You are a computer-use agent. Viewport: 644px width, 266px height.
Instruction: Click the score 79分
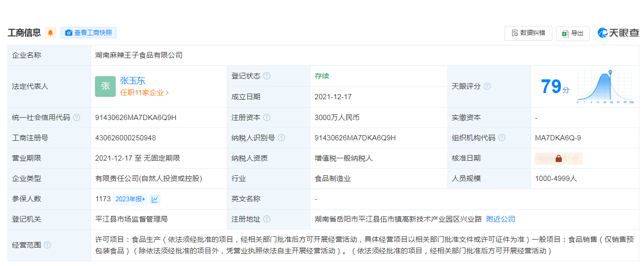point(555,86)
